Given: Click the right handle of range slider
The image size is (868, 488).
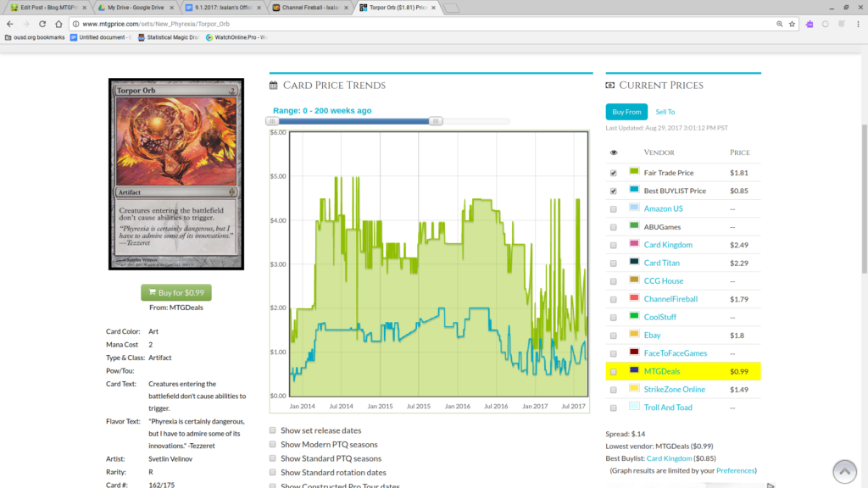Looking at the screenshot, I should click(x=436, y=121).
